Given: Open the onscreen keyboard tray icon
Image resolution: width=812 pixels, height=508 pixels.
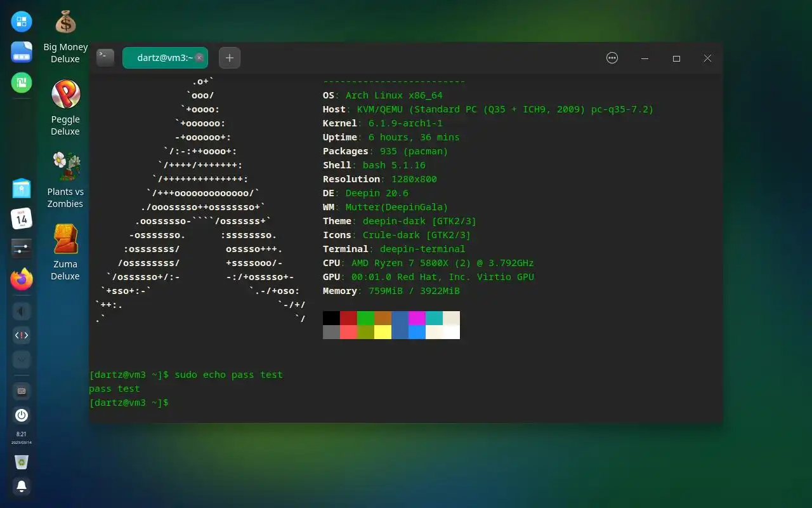Looking at the screenshot, I should tap(22, 391).
